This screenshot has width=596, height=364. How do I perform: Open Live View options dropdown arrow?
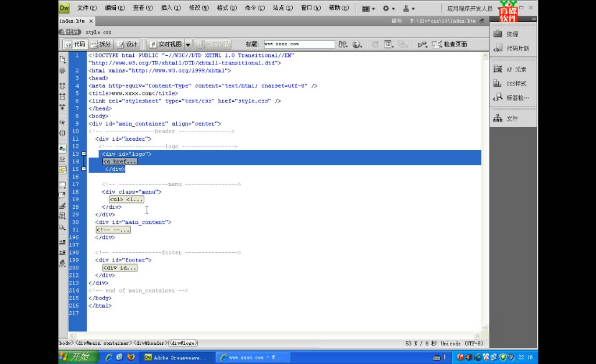click(188, 44)
